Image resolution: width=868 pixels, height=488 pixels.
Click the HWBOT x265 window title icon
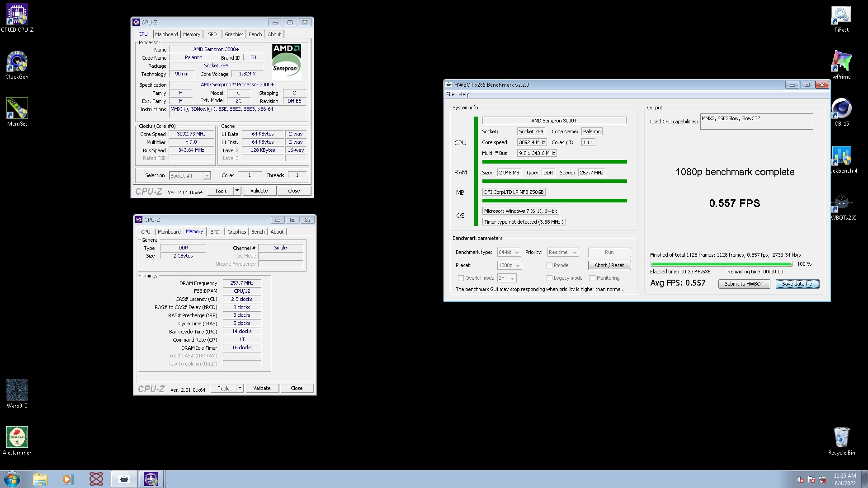(x=448, y=84)
